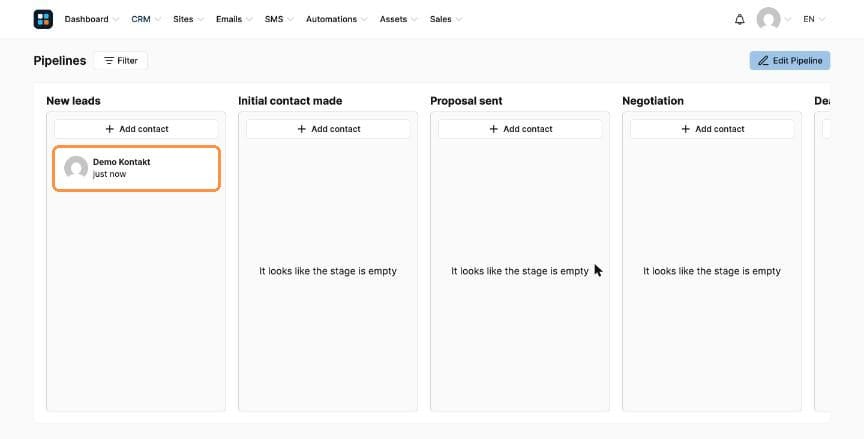Screen dimensions: 864x439
Task: Add contact to Proposal sent stage
Action: tap(520, 129)
